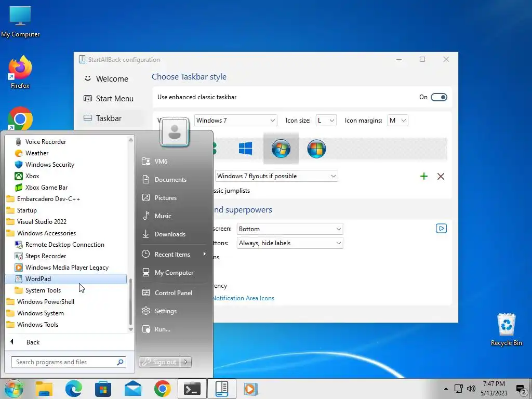Show hidden tray icons arrow
Screen dimensions: 532x399
(x=446, y=389)
